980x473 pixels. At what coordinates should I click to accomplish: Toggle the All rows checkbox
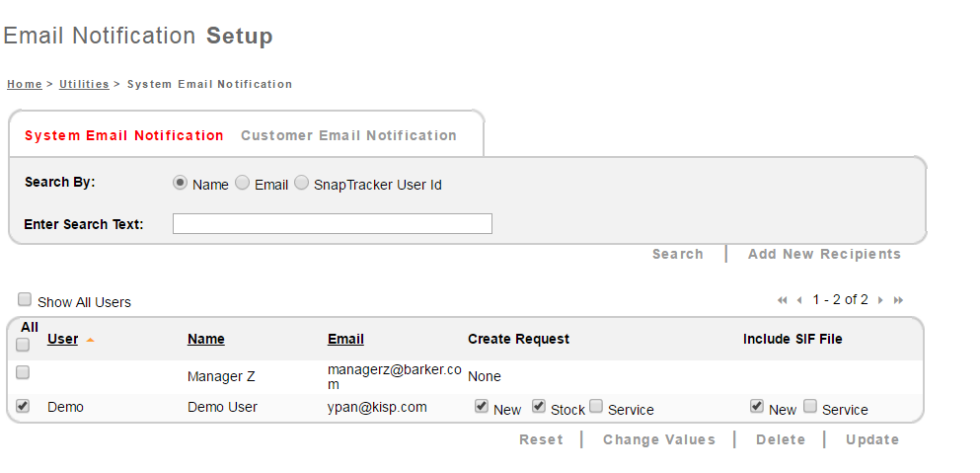(x=23, y=345)
